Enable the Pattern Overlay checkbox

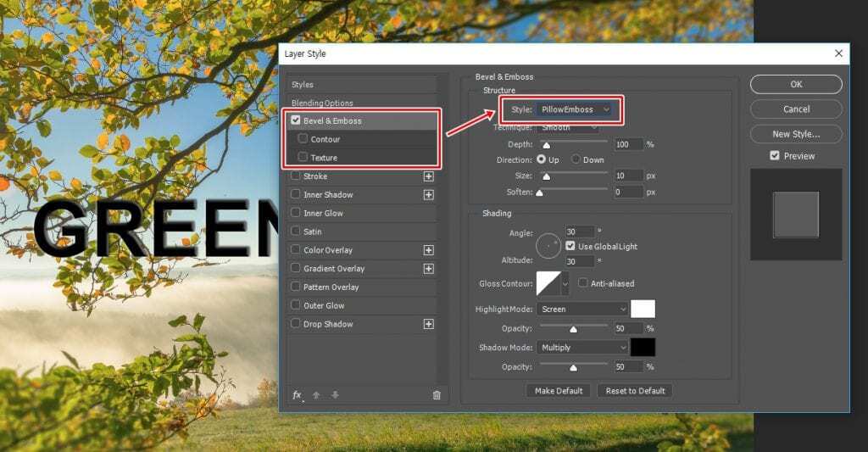[x=296, y=287]
